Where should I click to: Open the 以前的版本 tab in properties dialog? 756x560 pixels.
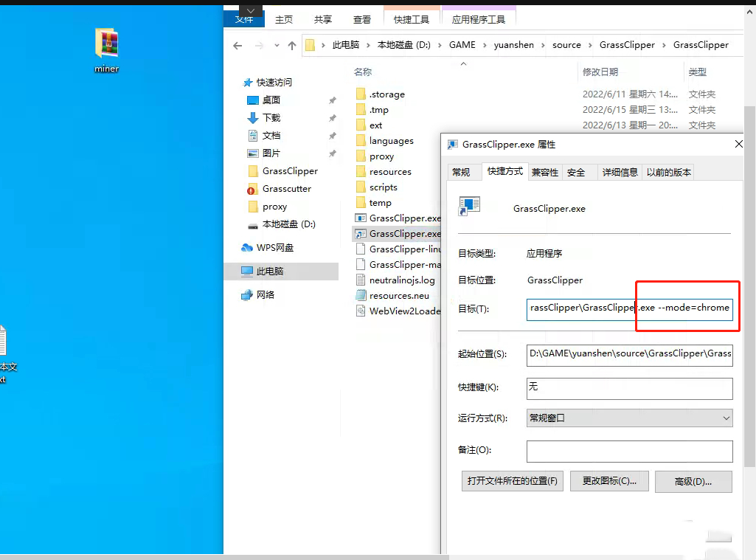pos(668,172)
